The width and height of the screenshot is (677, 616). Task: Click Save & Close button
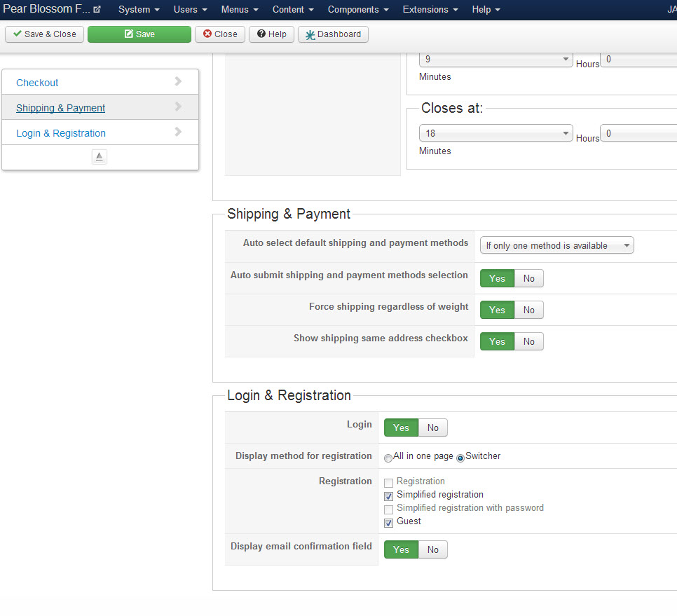[44, 34]
